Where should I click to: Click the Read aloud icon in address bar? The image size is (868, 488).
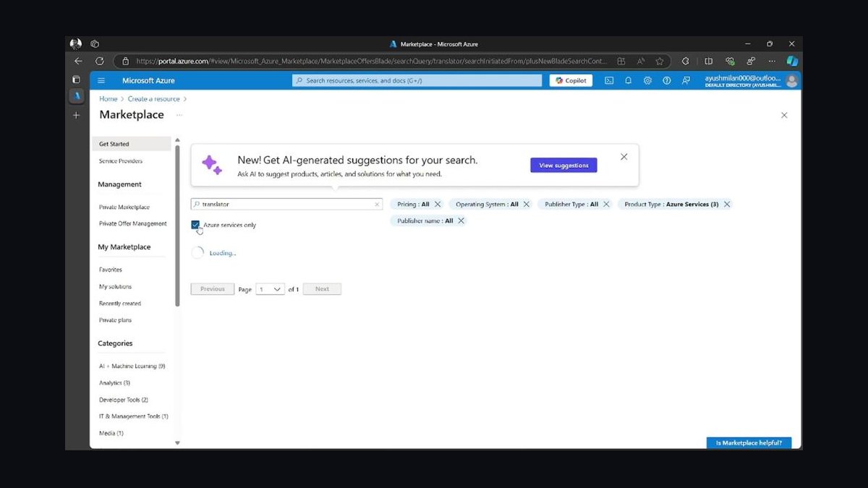[640, 61]
